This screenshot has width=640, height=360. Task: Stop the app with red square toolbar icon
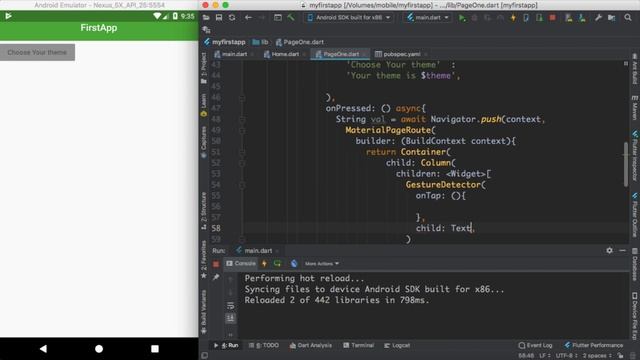click(x=552, y=18)
